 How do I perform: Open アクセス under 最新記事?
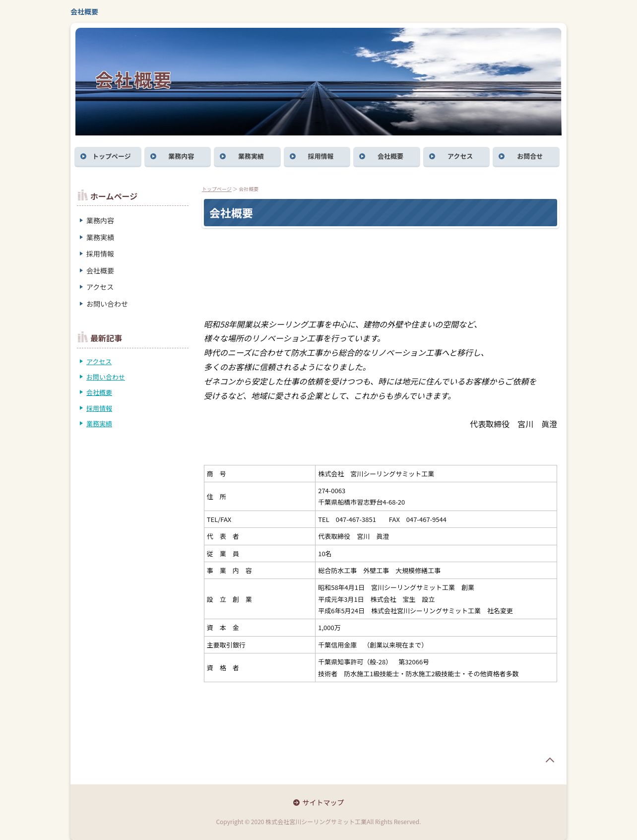click(x=99, y=362)
